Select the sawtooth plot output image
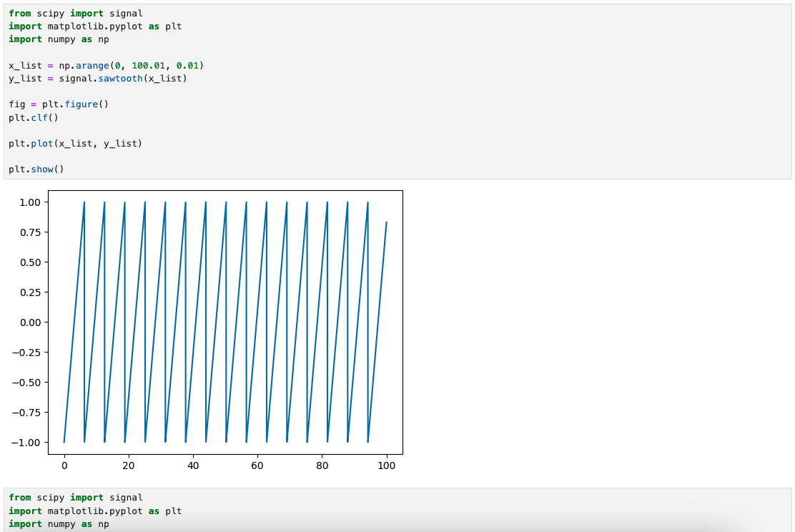This screenshot has height=532, width=795. click(225, 322)
